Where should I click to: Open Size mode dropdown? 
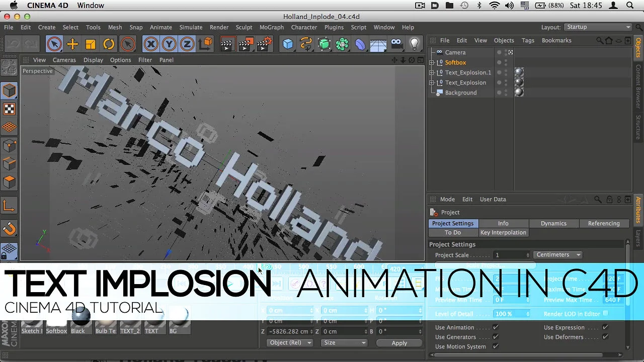(344, 343)
